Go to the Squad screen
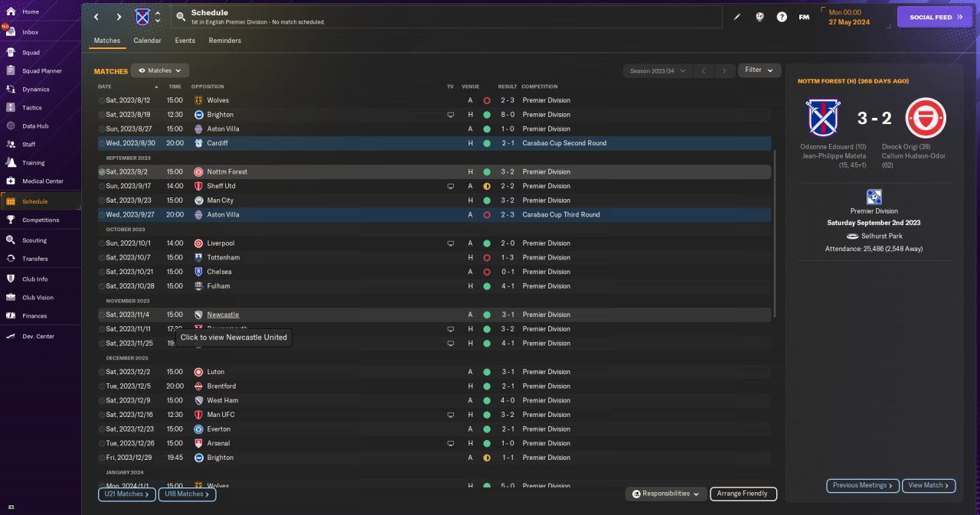Screen dimensions: 980x515 tap(31, 53)
